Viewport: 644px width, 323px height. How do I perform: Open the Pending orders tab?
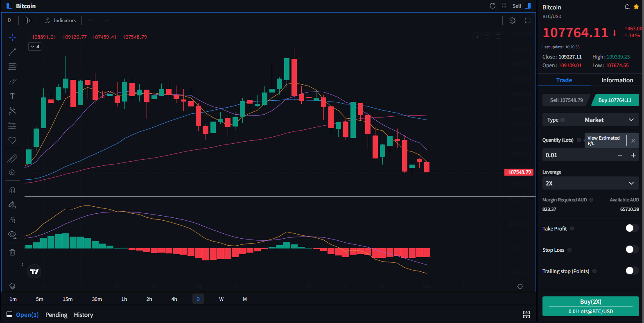[x=56, y=315]
